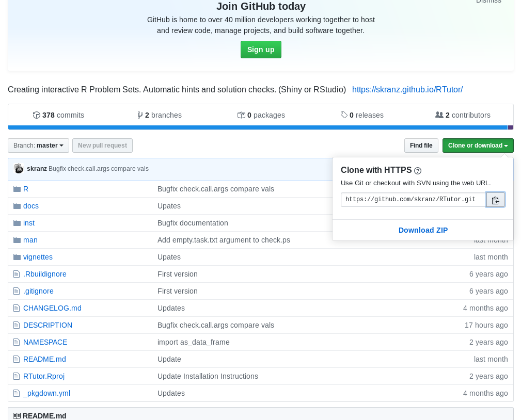
Task: Open README.md file link
Action: [x=44, y=359]
